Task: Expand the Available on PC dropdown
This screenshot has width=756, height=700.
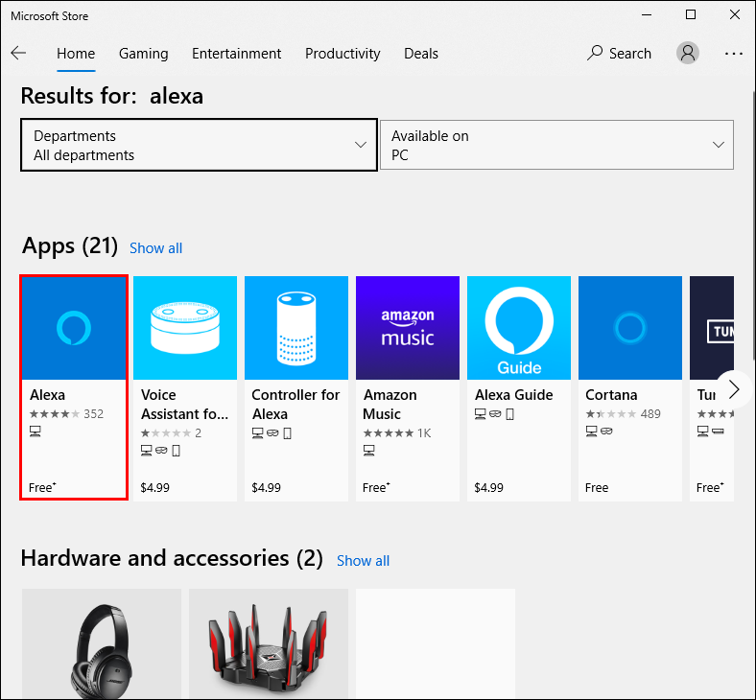Action: coord(556,145)
